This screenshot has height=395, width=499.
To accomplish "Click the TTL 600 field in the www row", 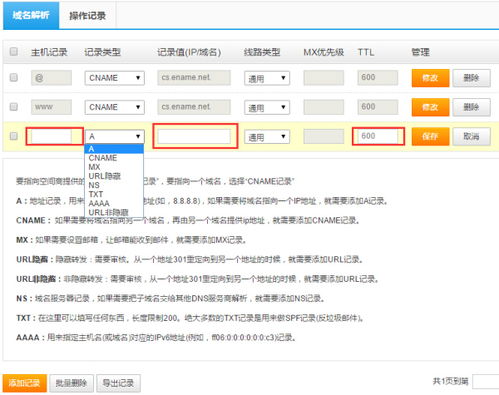I will [x=378, y=107].
